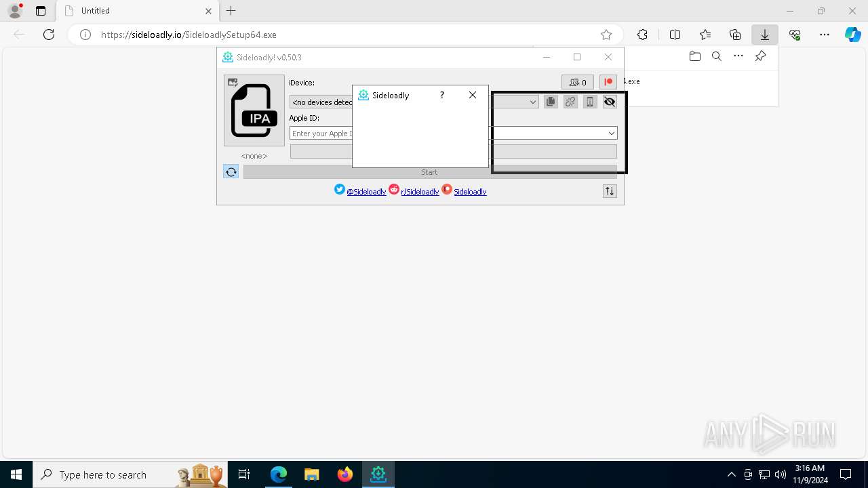Click the Sideloadly taskbar icon
868x488 pixels.
tap(378, 474)
